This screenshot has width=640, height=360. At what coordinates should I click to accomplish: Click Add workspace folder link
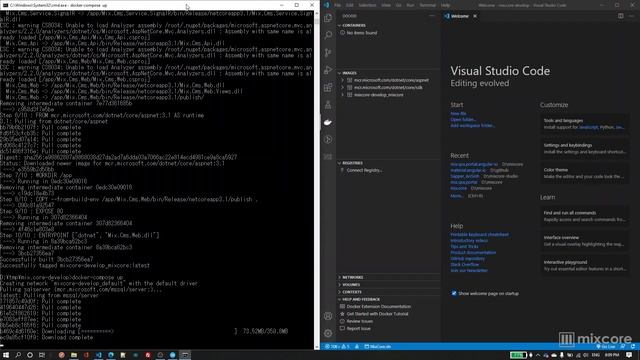pos(472,126)
